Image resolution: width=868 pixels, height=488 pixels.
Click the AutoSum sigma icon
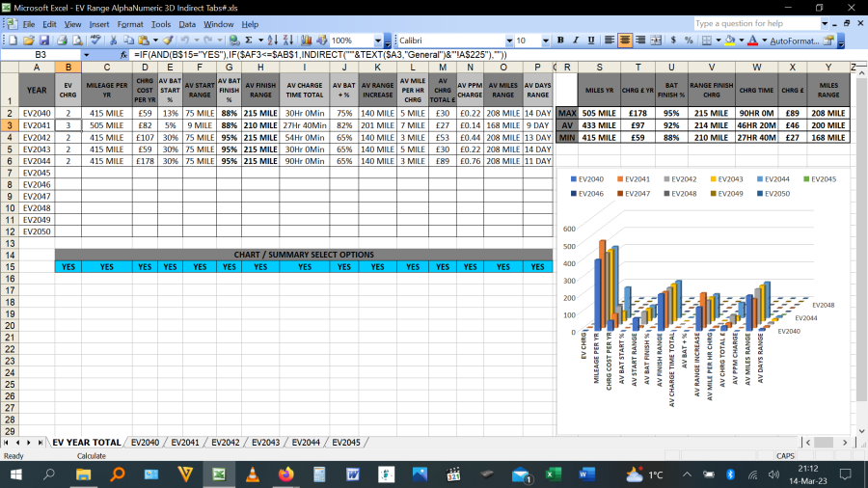[x=249, y=41]
